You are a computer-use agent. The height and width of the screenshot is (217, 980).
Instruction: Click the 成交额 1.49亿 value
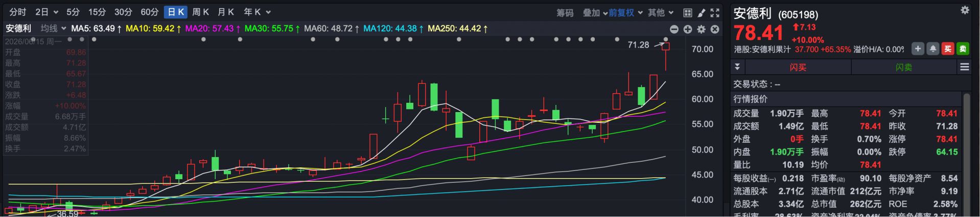click(791, 126)
